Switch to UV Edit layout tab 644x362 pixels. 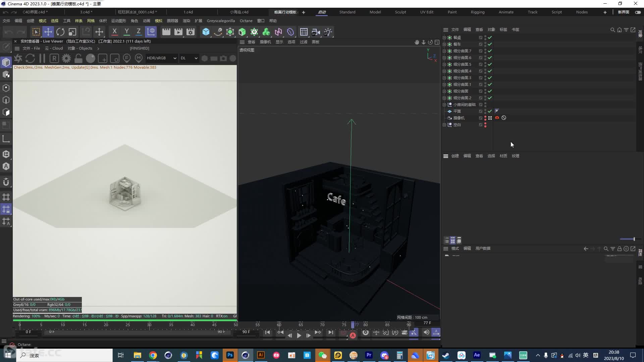coord(427,12)
